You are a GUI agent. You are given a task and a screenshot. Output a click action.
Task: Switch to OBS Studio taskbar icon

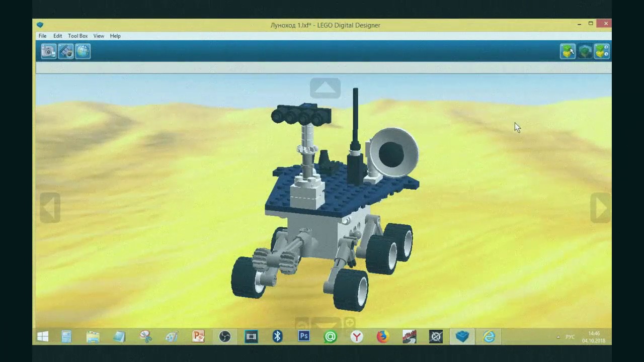[225, 336]
